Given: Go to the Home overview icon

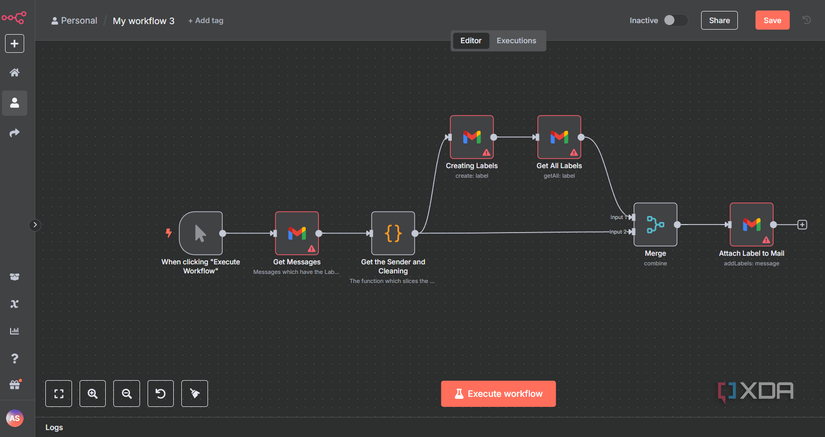Looking at the screenshot, I should tap(14, 73).
